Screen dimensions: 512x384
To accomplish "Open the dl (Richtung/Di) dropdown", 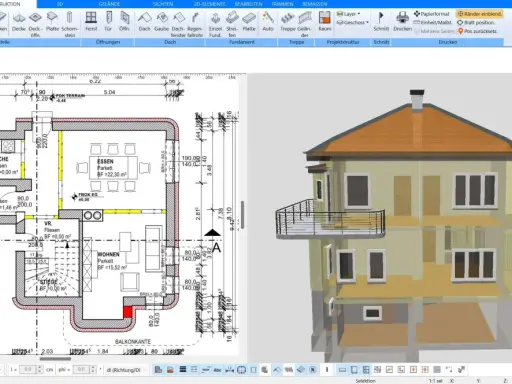I will (127, 370).
